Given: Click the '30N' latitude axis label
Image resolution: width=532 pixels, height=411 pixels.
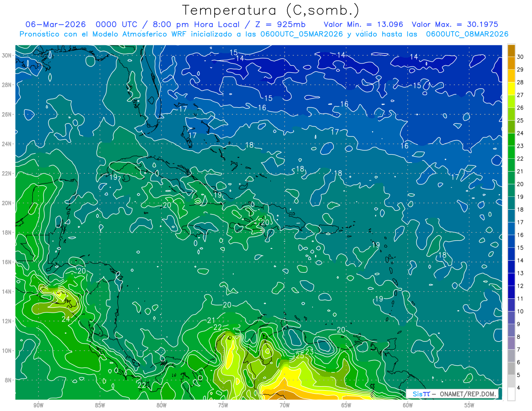Looking at the screenshot, I should 7,55.
